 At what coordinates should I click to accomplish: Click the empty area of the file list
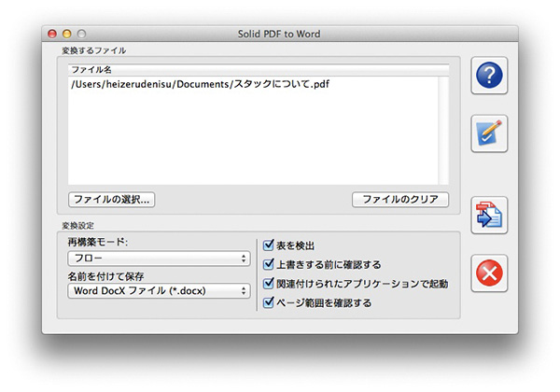click(x=258, y=140)
